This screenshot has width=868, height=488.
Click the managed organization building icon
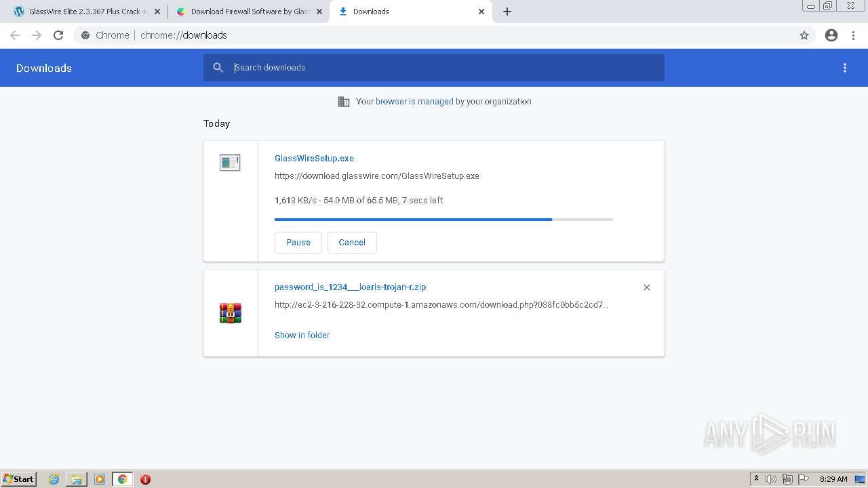coord(344,102)
